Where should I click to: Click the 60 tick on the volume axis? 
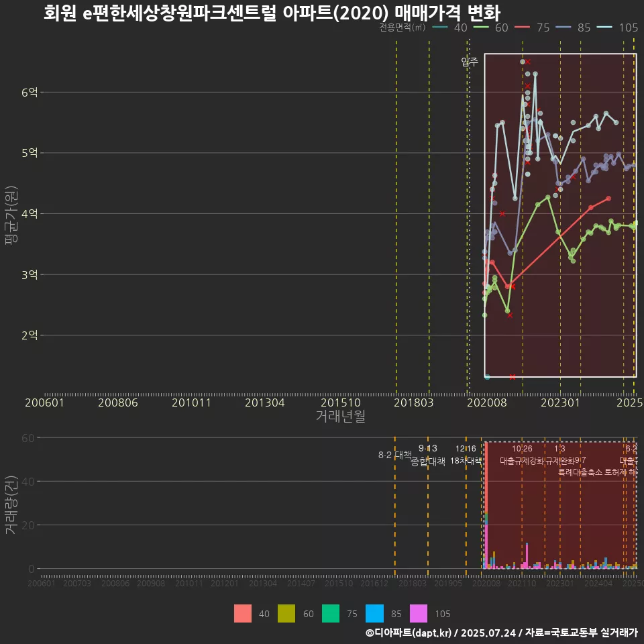click(28, 438)
